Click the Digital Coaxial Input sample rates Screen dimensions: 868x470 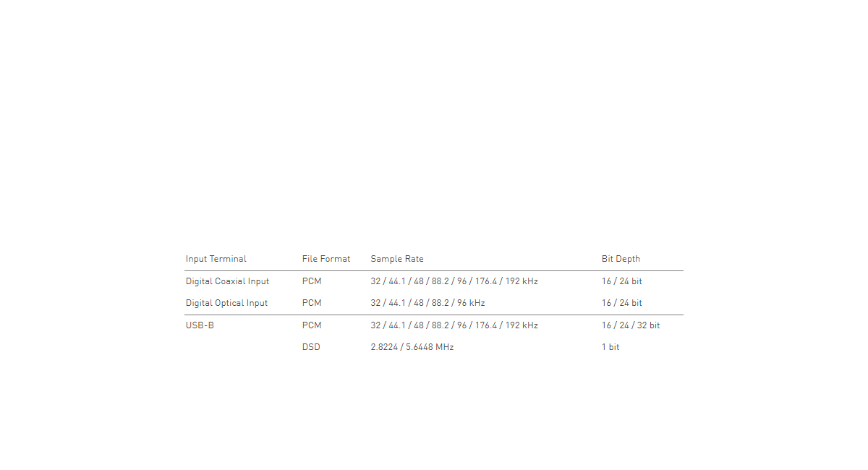tap(454, 281)
